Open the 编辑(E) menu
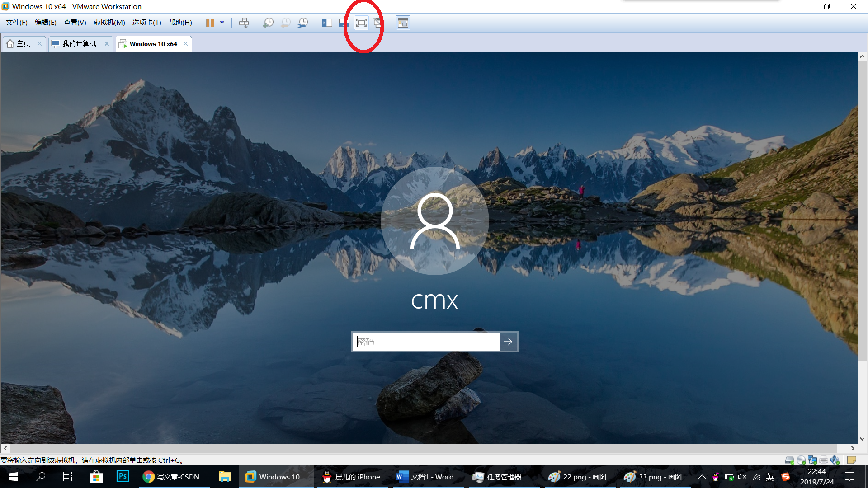The width and height of the screenshot is (868, 488). (46, 23)
